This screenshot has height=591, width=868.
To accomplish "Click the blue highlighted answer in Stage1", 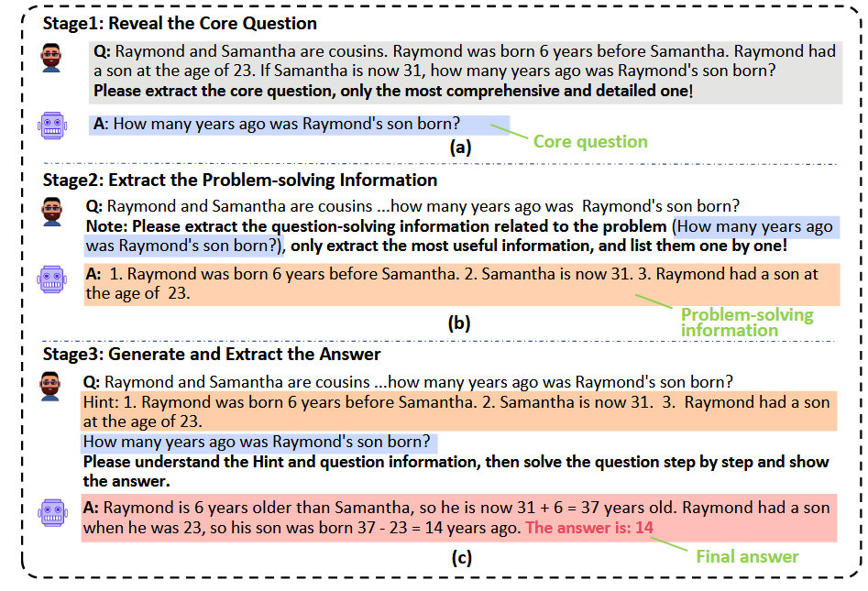I will [x=299, y=125].
